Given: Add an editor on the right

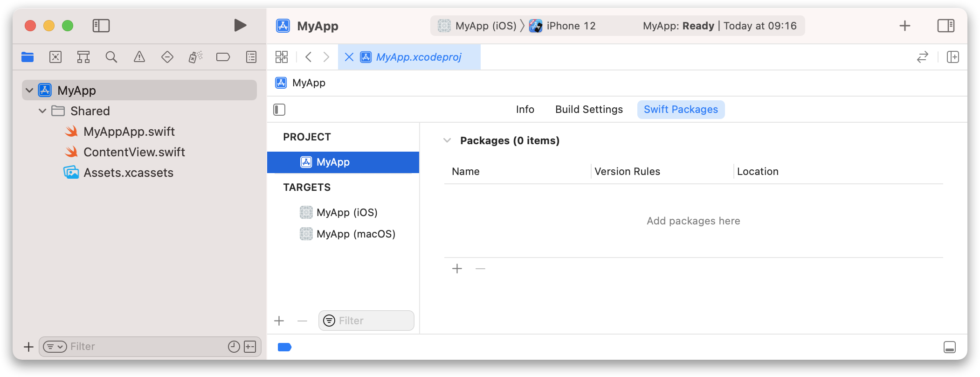Looking at the screenshot, I should (953, 57).
